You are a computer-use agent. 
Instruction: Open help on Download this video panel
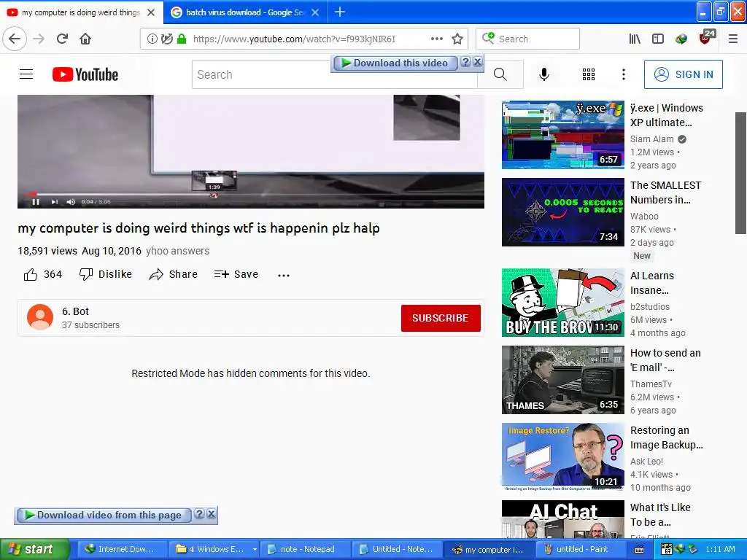(x=466, y=62)
